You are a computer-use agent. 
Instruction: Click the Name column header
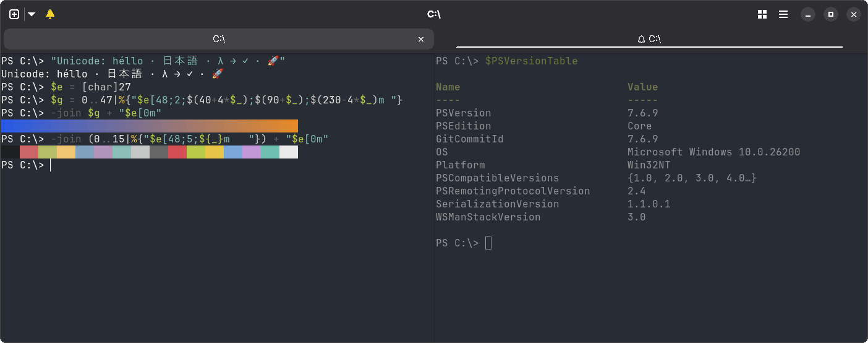tap(448, 87)
